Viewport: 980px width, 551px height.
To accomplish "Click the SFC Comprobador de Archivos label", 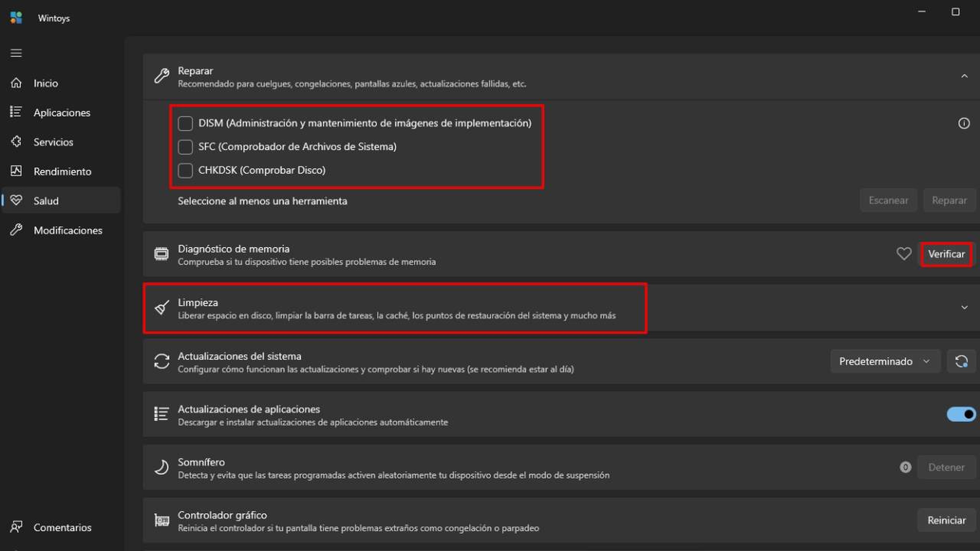I will (x=297, y=147).
